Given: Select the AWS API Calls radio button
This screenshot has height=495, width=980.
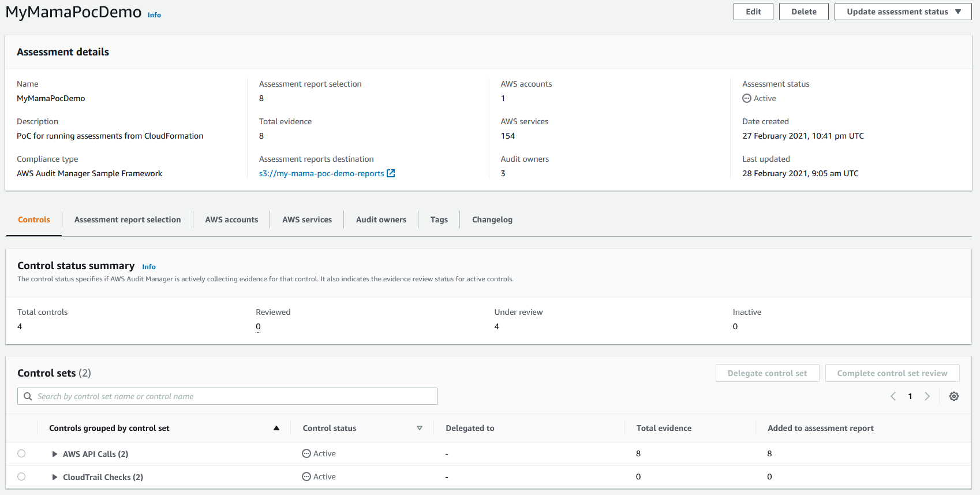Looking at the screenshot, I should pos(21,453).
